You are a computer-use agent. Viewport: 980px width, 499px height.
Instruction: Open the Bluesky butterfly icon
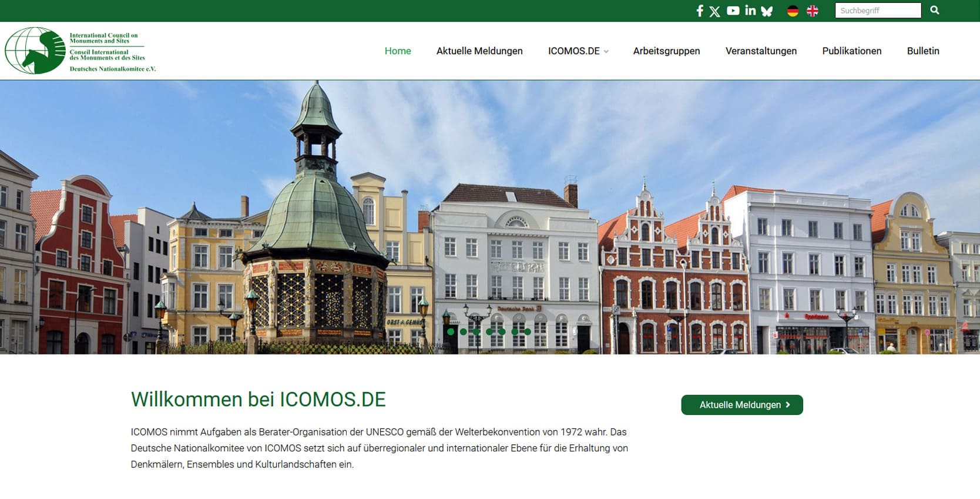coord(767,11)
